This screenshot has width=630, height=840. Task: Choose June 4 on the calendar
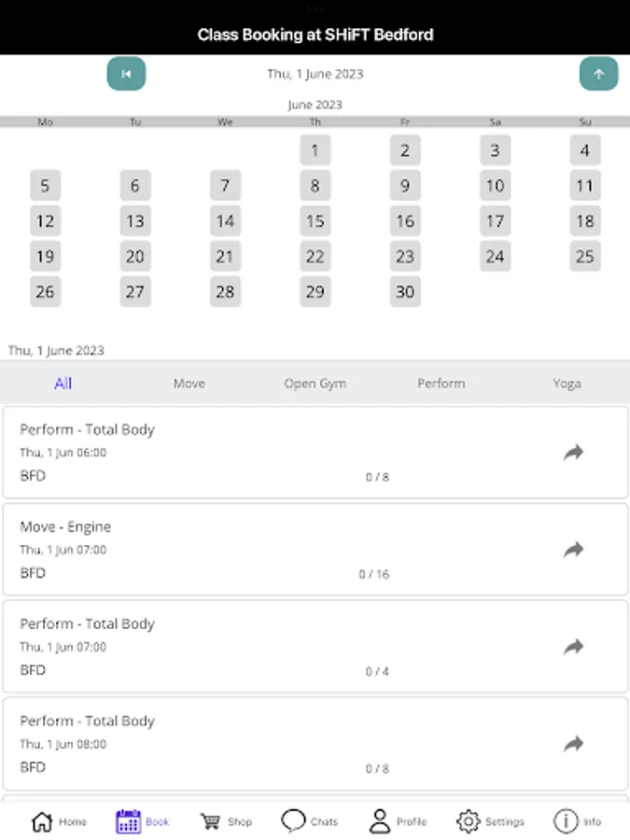click(585, 150)
